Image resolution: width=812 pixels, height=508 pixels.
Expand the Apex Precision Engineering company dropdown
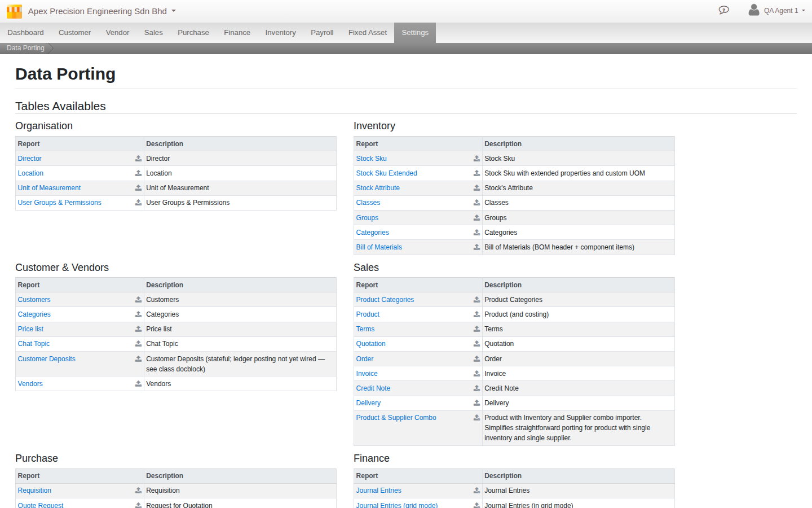point(101,11)
